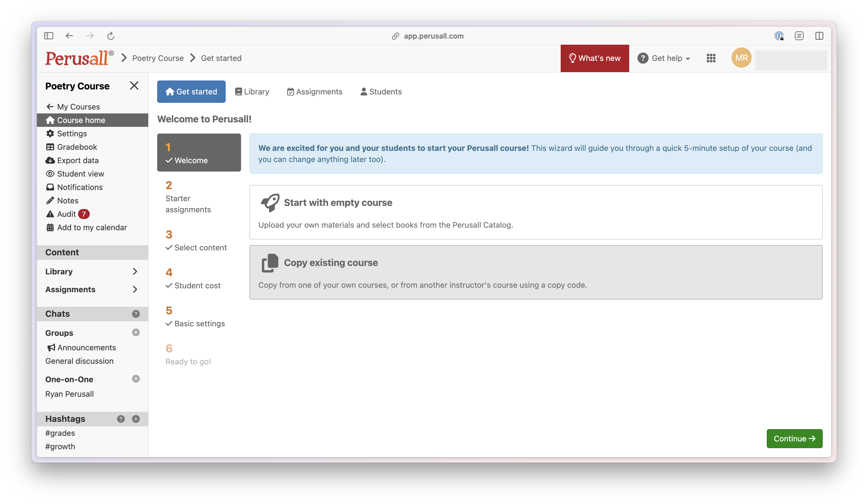Click the Get started breadcrumb
This screenshot has height=504, width=868.
[x=221, y=58]
